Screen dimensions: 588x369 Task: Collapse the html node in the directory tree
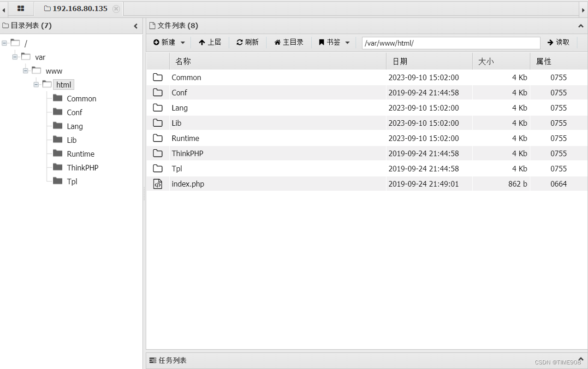(x=36, y=84)
